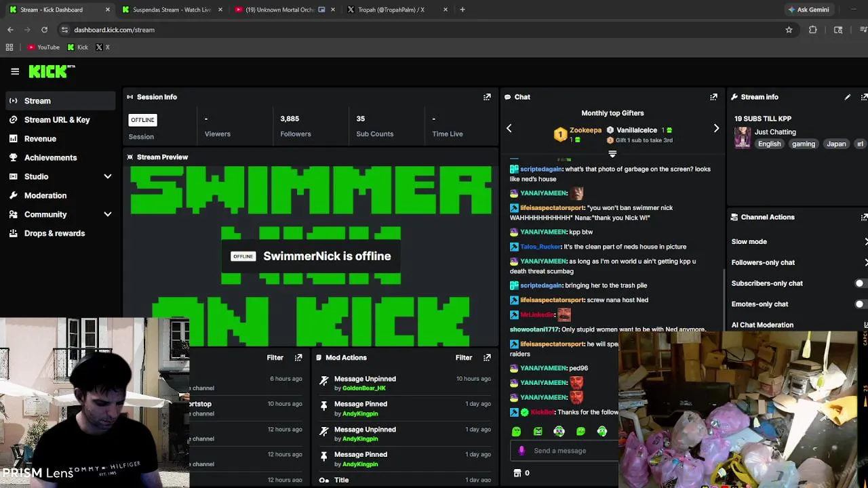The width and height of the screenshot is (868, 488).
Task: Click the purple microphone icon in chat box
Action: (x=521, y=451)
